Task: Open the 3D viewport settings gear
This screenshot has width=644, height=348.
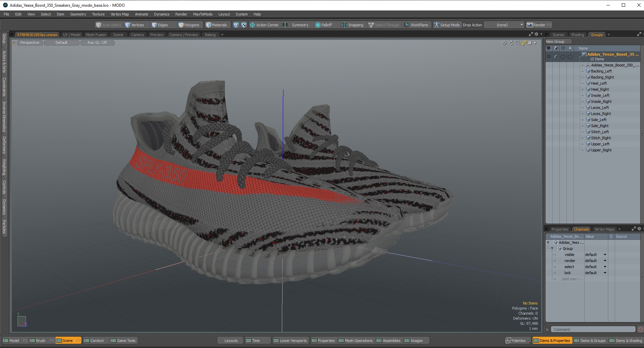Action: (x=530, y=43)
